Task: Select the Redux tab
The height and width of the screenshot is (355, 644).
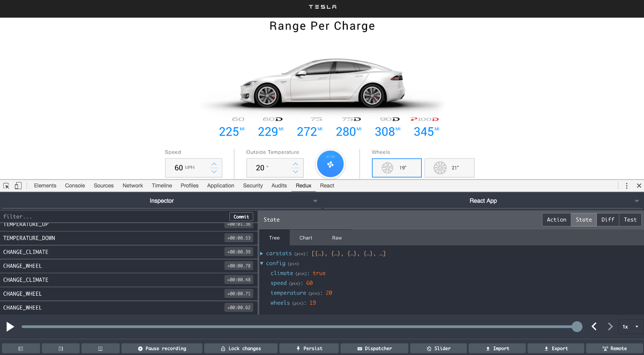Action: (304, 186)
